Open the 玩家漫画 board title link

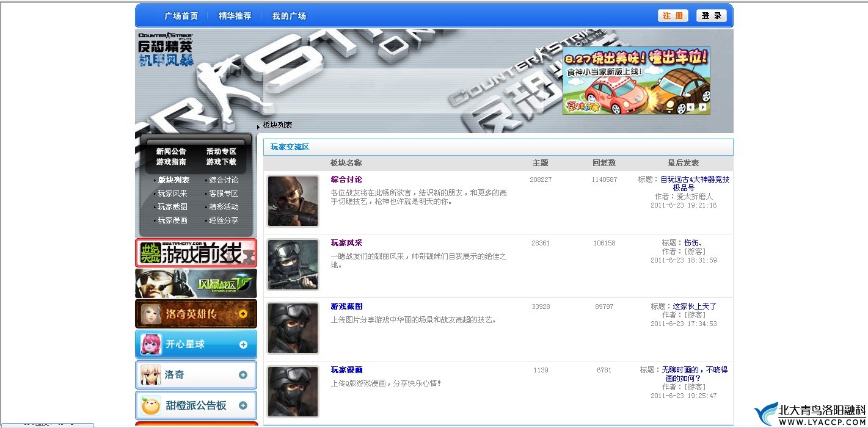[346, 370]
